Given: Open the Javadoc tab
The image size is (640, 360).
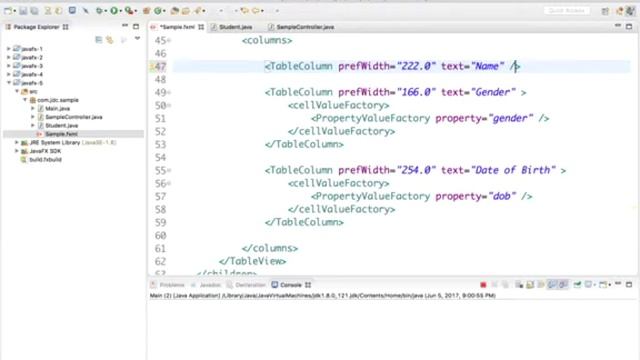Looking at the screenshot, I should coord(206,285).
